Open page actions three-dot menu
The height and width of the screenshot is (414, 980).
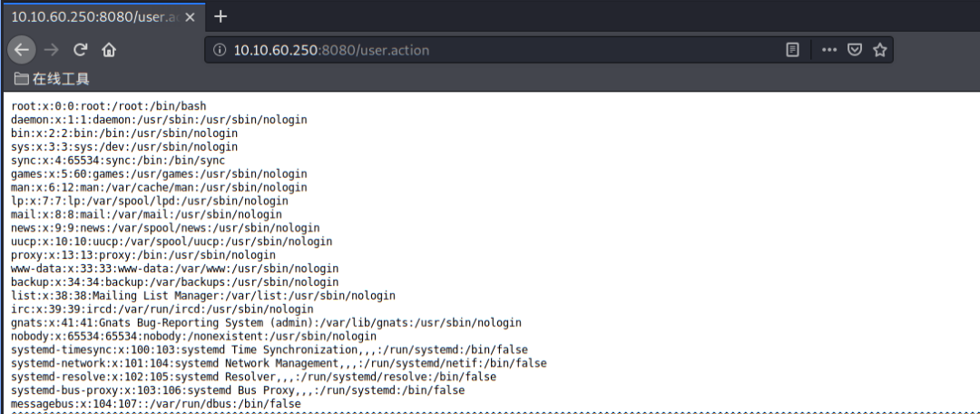pos(829,50)
